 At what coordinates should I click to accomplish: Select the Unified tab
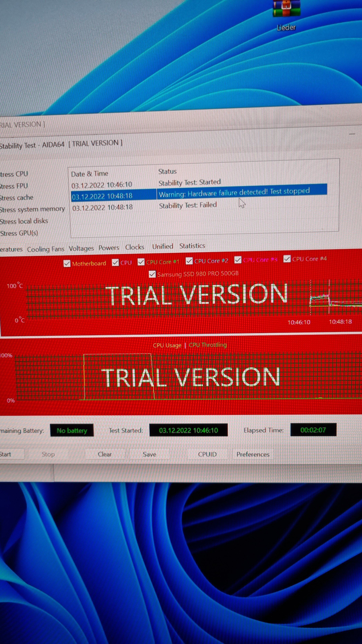point(163,246)
